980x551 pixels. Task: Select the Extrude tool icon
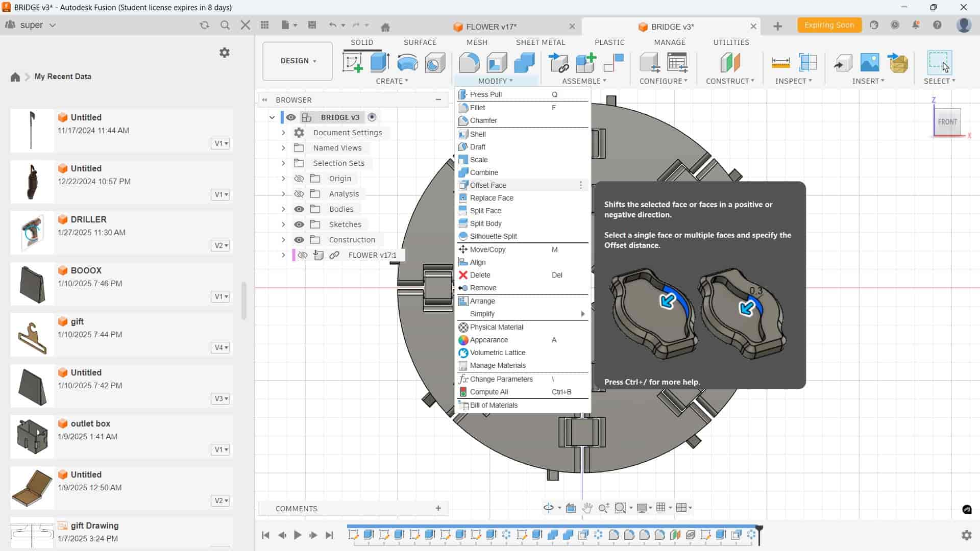(x=380, y=63)
